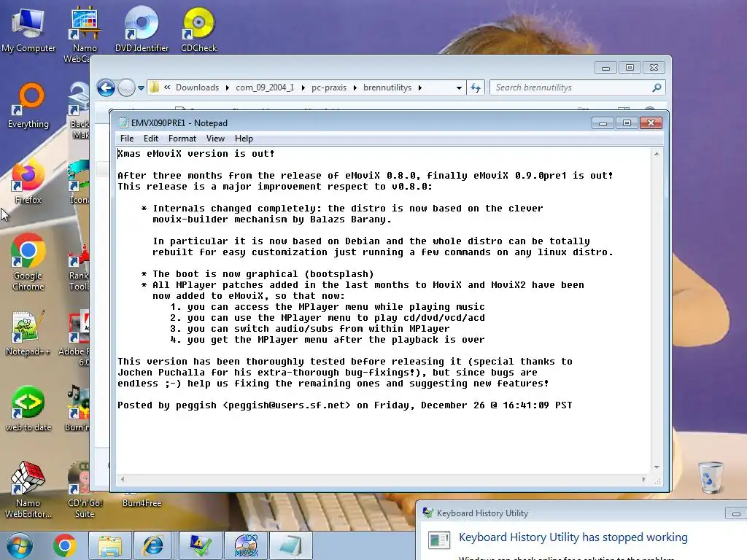Image resolution: width=747 pixels, height=560 pixels.
Task: Go forward in Explorer window
Action: tap(126, 87)
